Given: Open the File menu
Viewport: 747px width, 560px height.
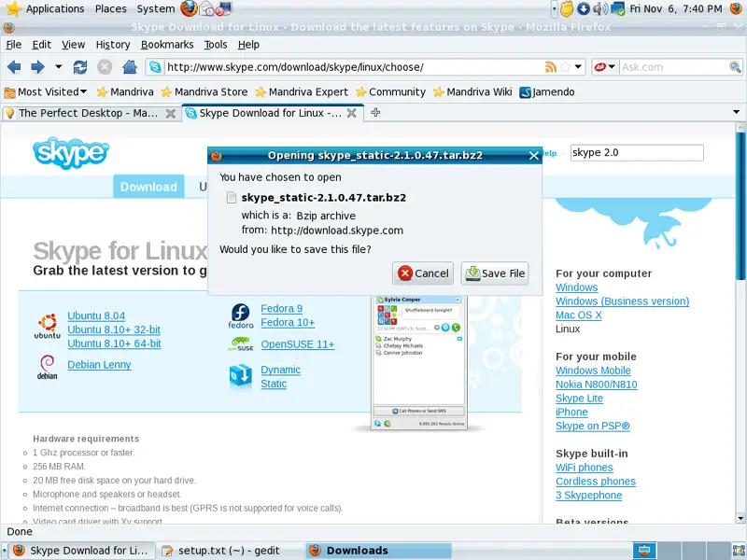Looking at the screenshot, I should tap(13, 44).
